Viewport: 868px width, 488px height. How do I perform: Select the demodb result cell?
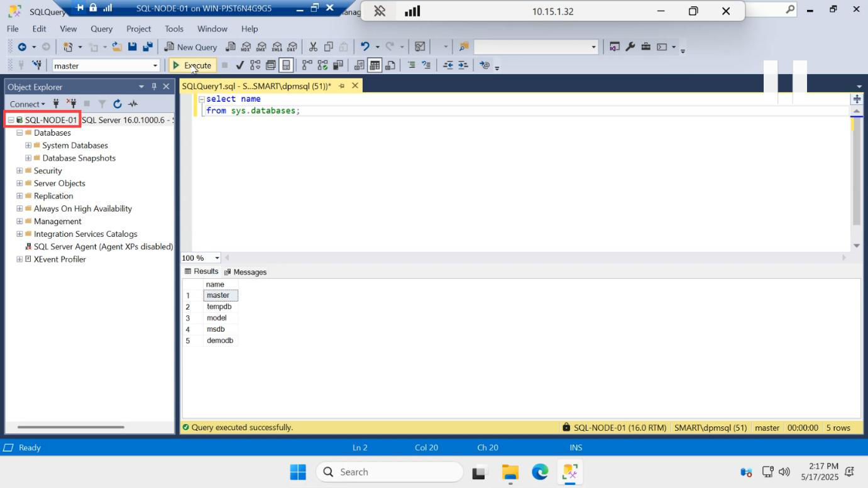pos(220,340)
